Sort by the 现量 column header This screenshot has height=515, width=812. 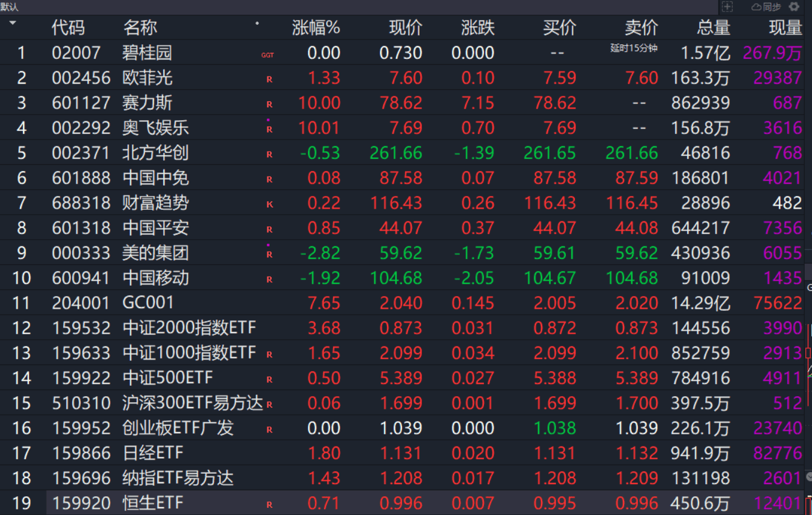point(786,28)
